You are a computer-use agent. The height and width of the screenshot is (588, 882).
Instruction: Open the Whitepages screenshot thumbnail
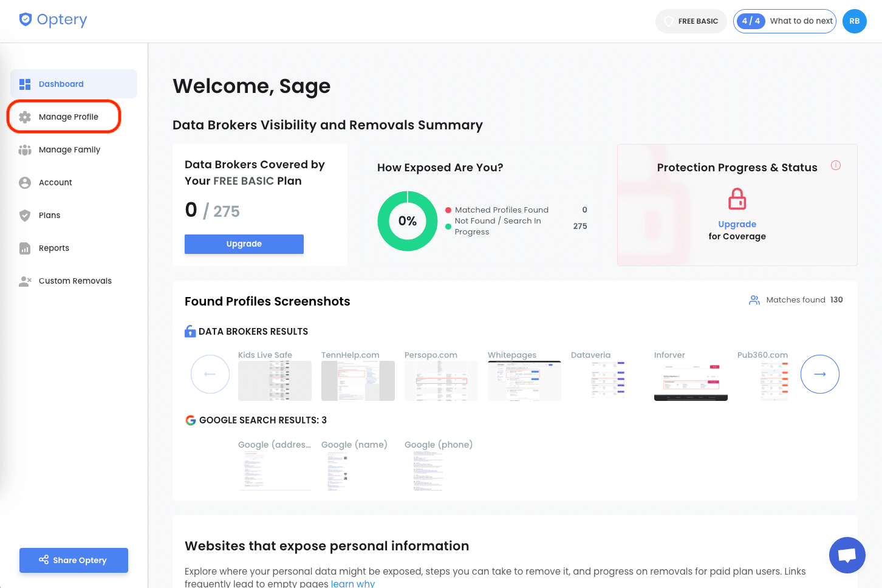(x=524, y=381)
